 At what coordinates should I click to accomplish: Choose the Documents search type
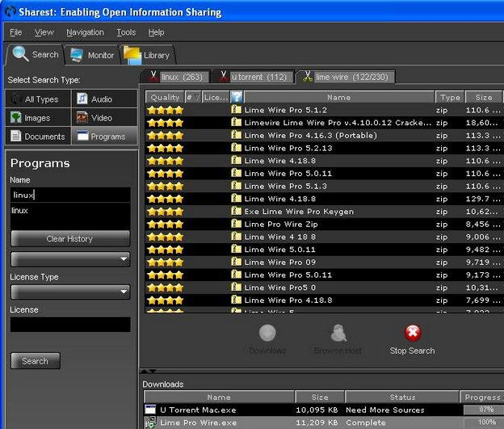tap(37, 137)
